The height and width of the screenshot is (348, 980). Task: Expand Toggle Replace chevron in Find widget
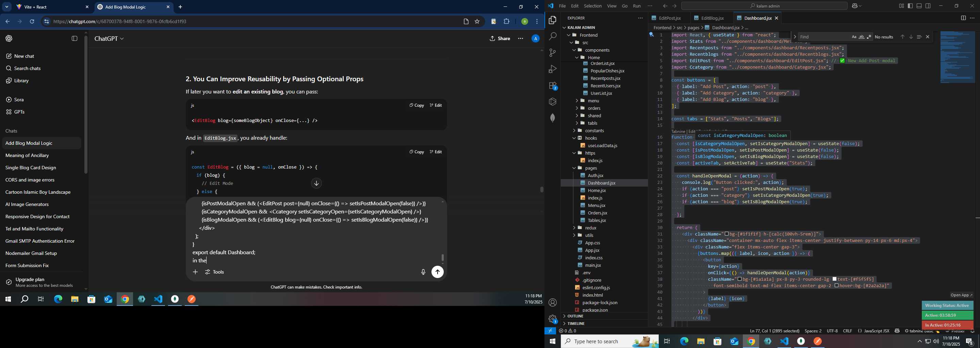794,37
